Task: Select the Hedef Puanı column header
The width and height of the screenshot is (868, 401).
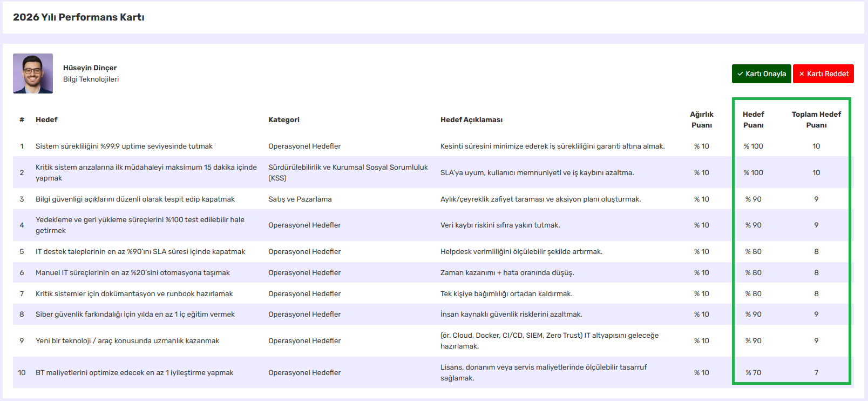Action: (753, 120)
